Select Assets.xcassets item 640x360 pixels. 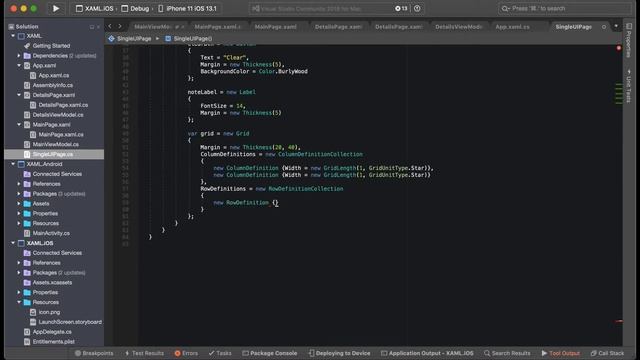pyautogui.click(x=52, y=282)
